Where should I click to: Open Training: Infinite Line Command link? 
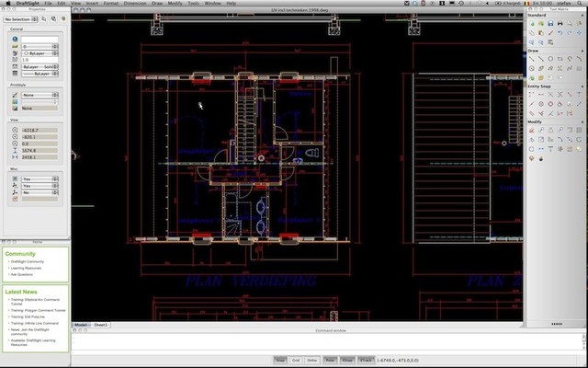[35, 323]
